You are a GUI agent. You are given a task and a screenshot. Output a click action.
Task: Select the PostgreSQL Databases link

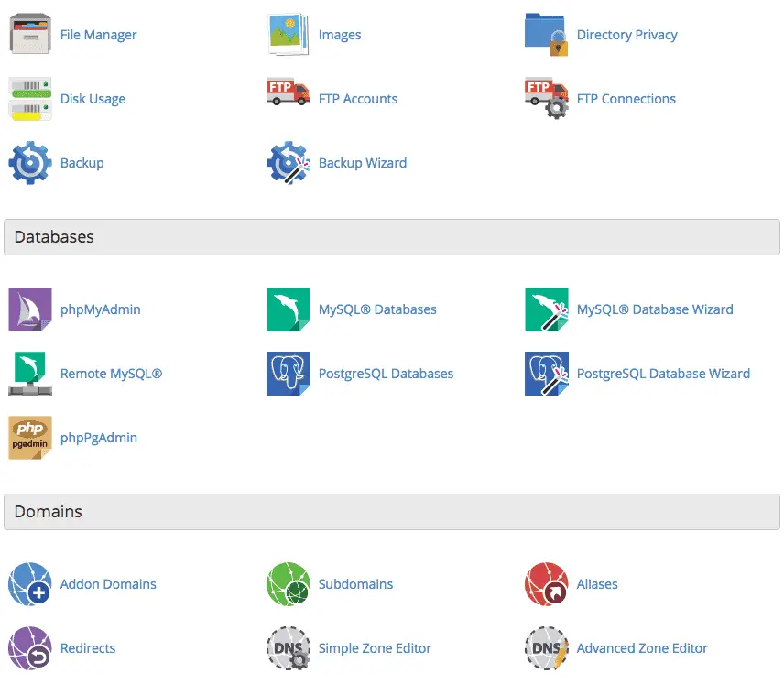point(386,374)
